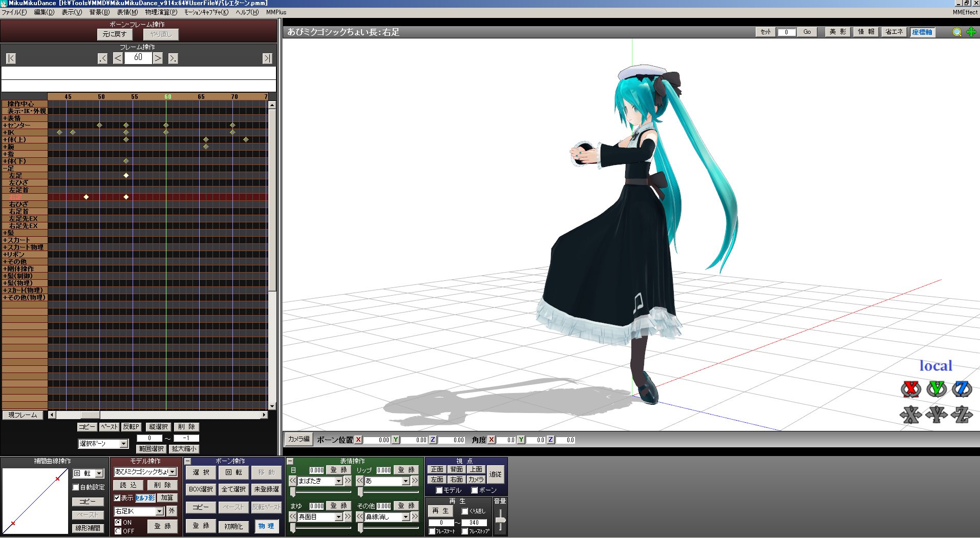Click the 元に戻す undo button
The height and width of the screenshot is (538, 980).
coord(115,34)
